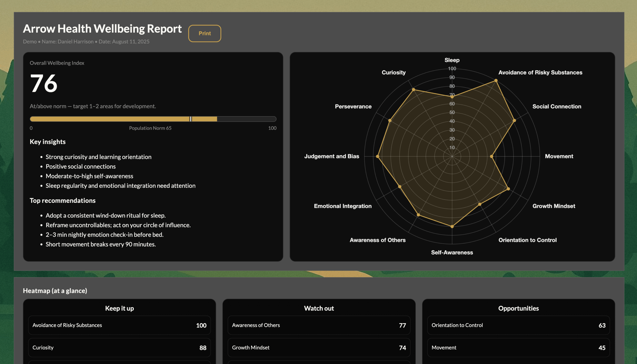This screenshot has width=637, height=364.
Task: Select the Movement axis on the chart
Action: (x=559, y=156)
